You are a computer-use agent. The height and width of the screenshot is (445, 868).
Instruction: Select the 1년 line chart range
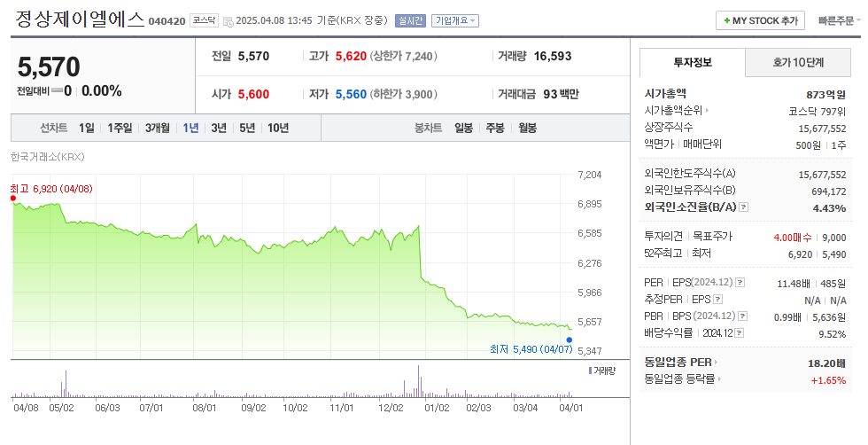coord(191,128)
